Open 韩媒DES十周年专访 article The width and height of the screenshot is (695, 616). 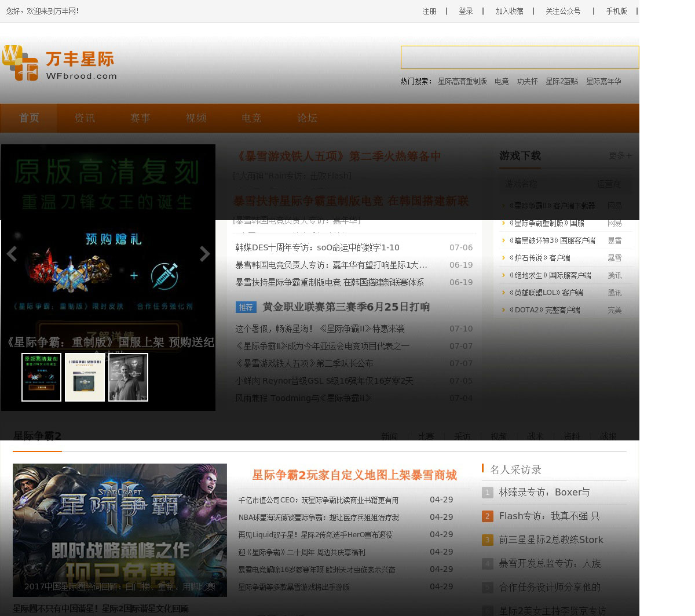point(317,247)
